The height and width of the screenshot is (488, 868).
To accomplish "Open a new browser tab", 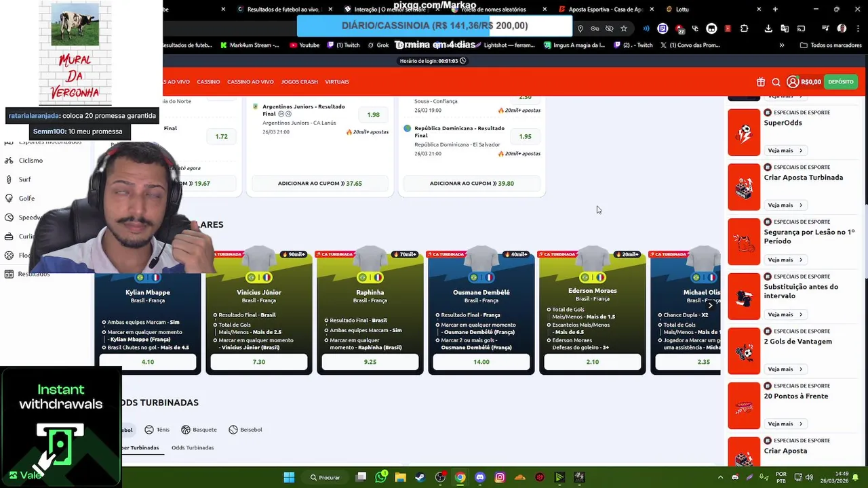I will (x=775, y=9).
